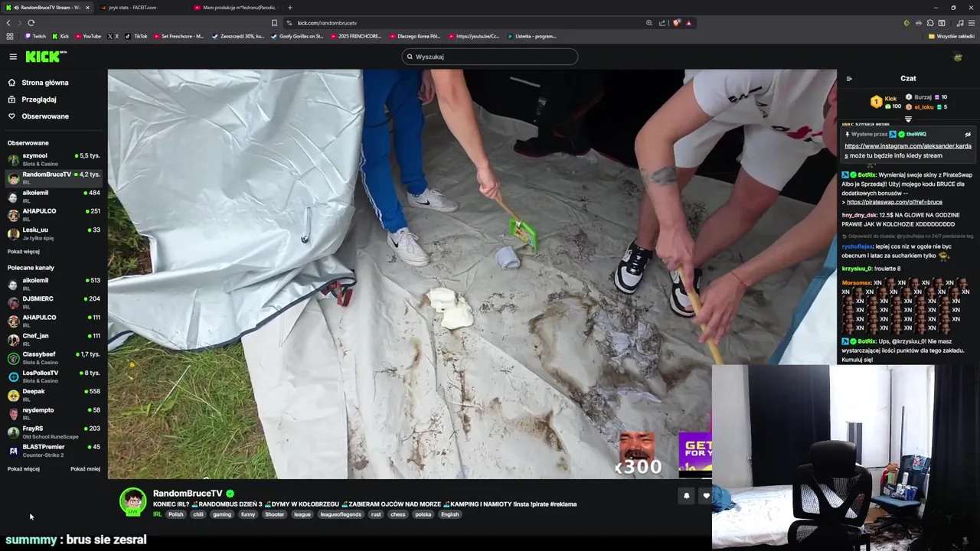Click the RandomBruceTV channel name below video

coord(188,494)
